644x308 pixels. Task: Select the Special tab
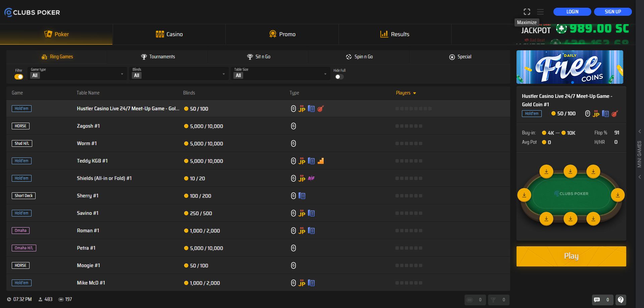point(460,57)
